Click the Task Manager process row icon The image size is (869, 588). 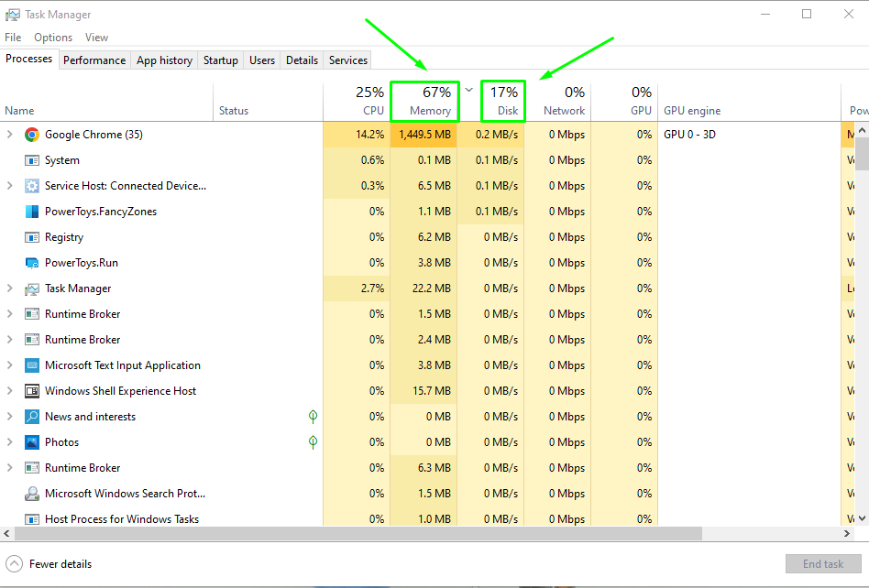(32, 289)
